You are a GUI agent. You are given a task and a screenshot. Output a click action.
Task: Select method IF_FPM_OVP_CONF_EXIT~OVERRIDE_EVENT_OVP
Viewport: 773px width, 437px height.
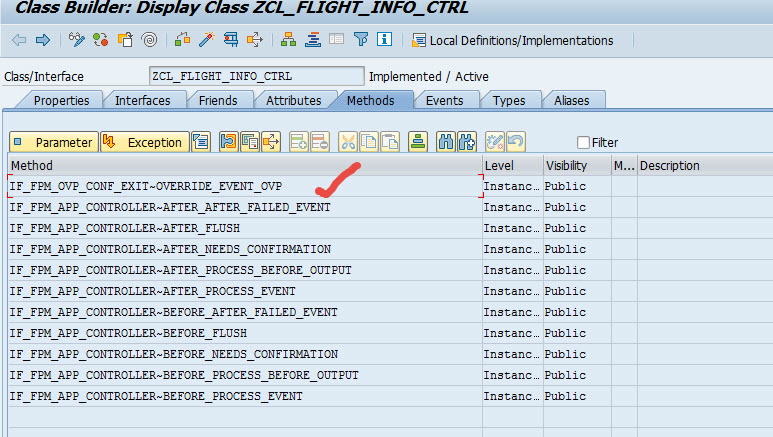[245, 186]
